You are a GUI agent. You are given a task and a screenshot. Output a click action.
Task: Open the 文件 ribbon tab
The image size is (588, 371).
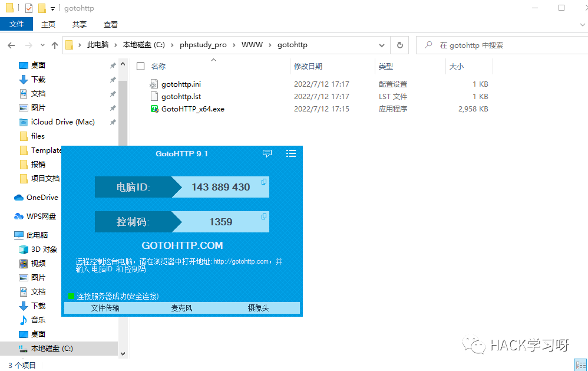coord(16,24)
